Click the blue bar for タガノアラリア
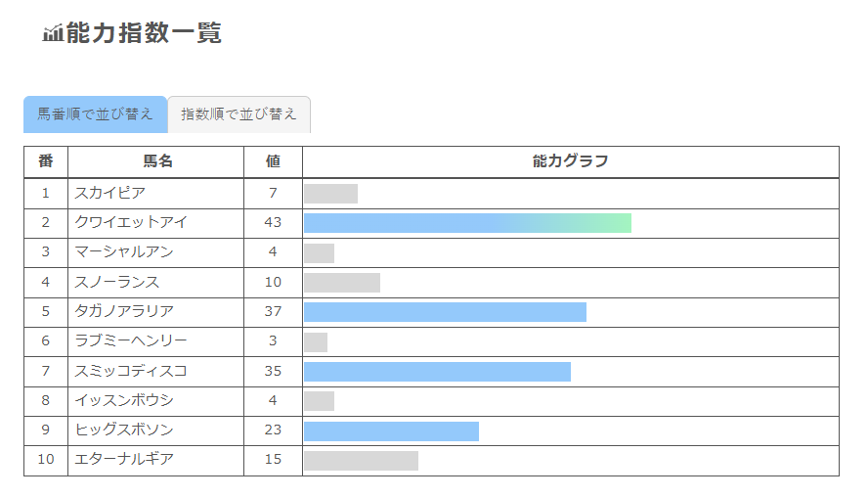 pos(445,312)
